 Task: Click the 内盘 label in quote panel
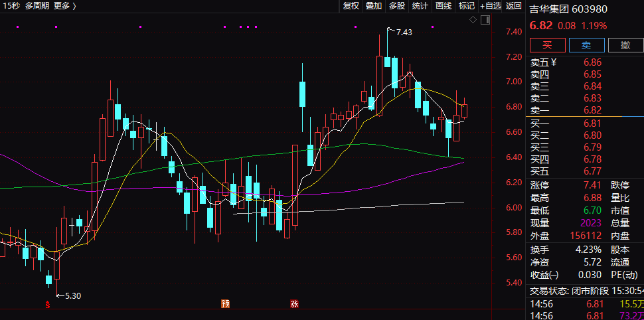coord(620,236)
